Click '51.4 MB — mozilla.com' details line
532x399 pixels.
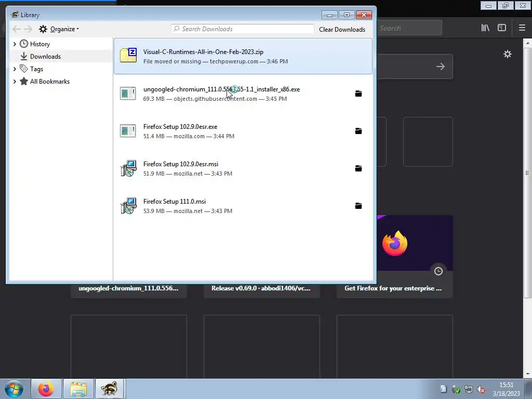point(174,136)
